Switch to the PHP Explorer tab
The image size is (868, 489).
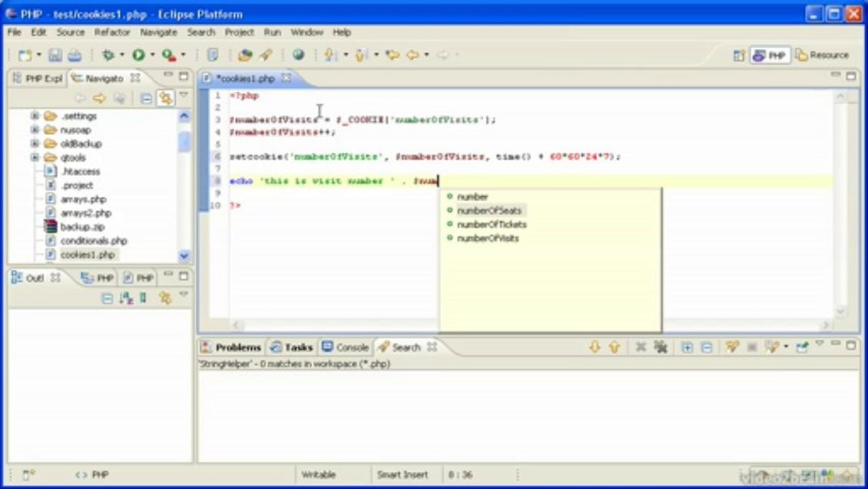pyautogui.click(x=38, y=78)
